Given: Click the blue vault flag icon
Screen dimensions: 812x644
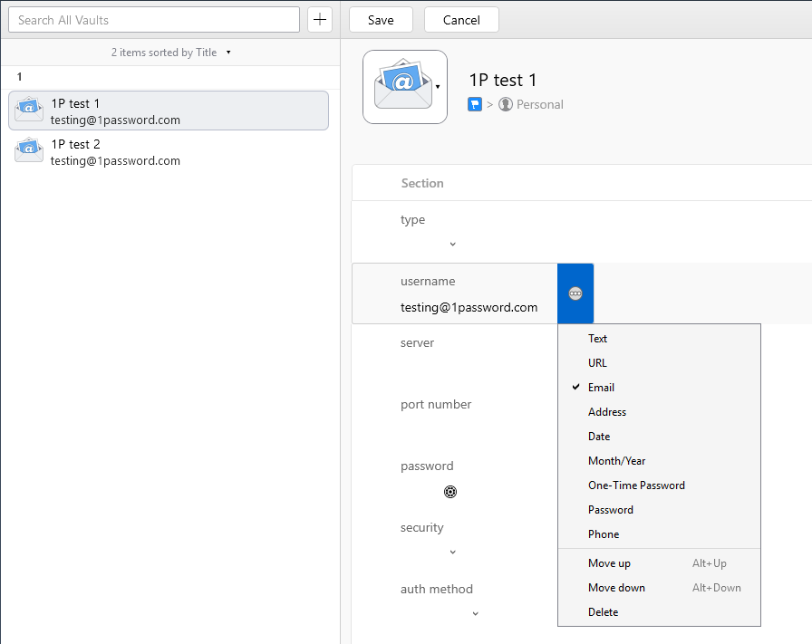Looking at the screenshot, I should coord(474,104).
